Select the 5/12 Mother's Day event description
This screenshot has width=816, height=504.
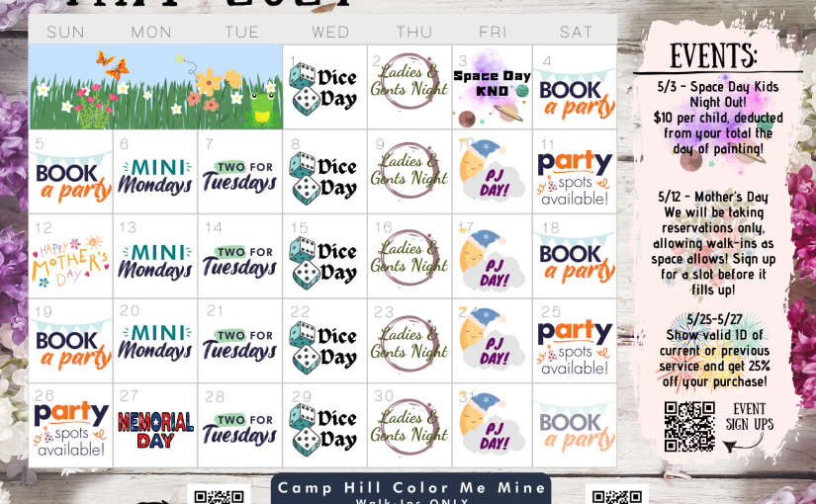tap(713, 243)
